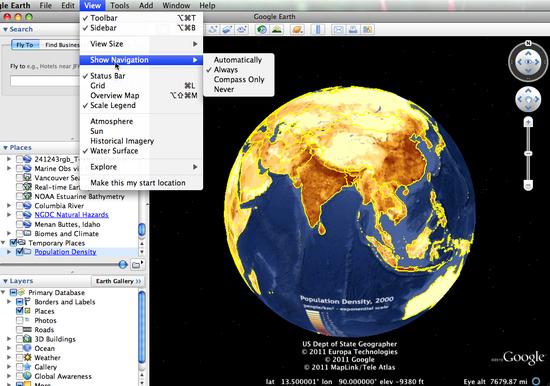Click the Borders and Labels flag icon
The width and height of the screenshot is (550, 386).
[27, 301]
